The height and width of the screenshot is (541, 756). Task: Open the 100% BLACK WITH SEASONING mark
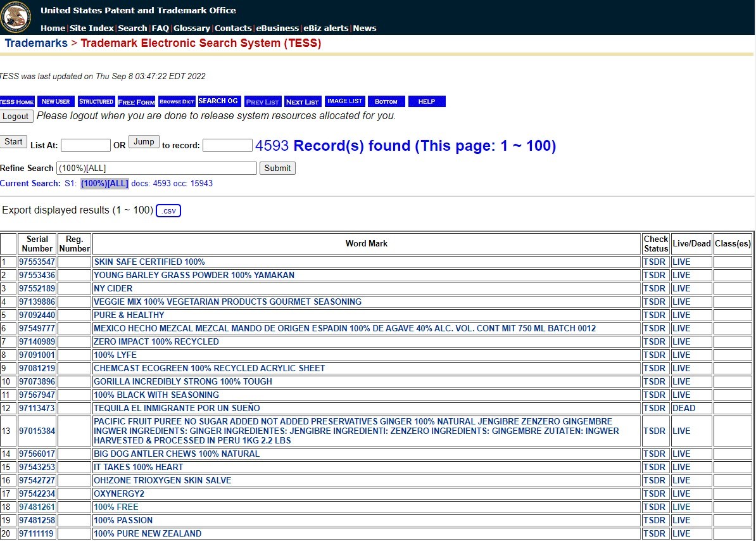tap(156, 395)
